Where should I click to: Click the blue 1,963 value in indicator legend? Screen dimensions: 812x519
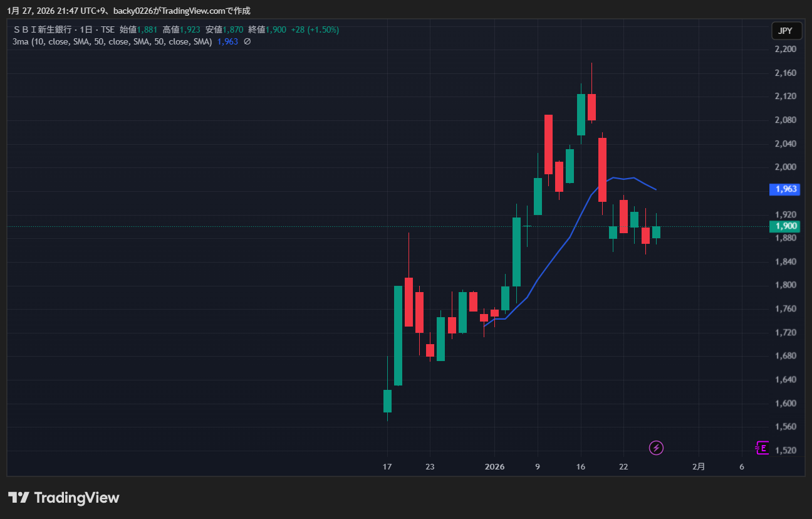click(227, 41)
